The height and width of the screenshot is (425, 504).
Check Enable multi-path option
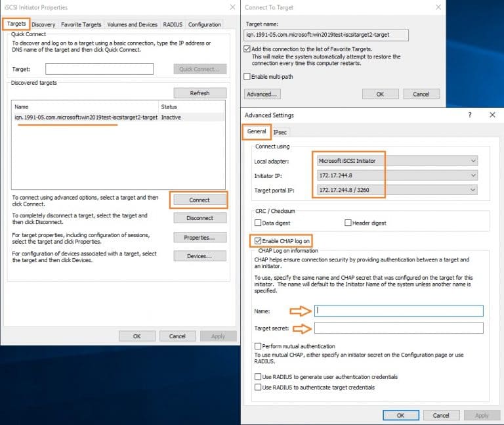pos(247,76)
